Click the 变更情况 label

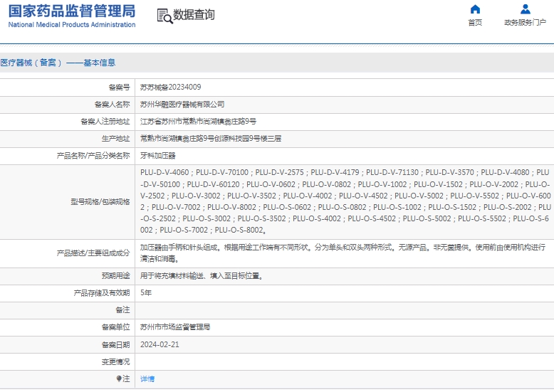point(116,361)
